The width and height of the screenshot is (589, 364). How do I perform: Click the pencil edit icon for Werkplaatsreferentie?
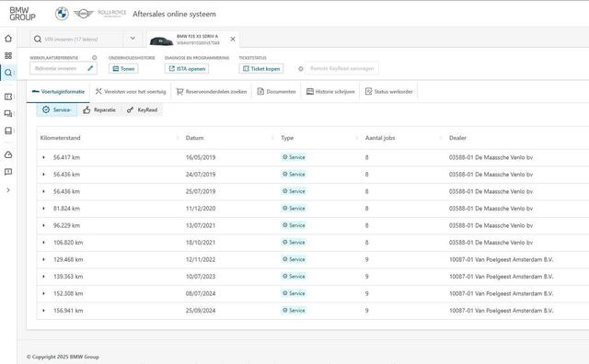[90, 68]
